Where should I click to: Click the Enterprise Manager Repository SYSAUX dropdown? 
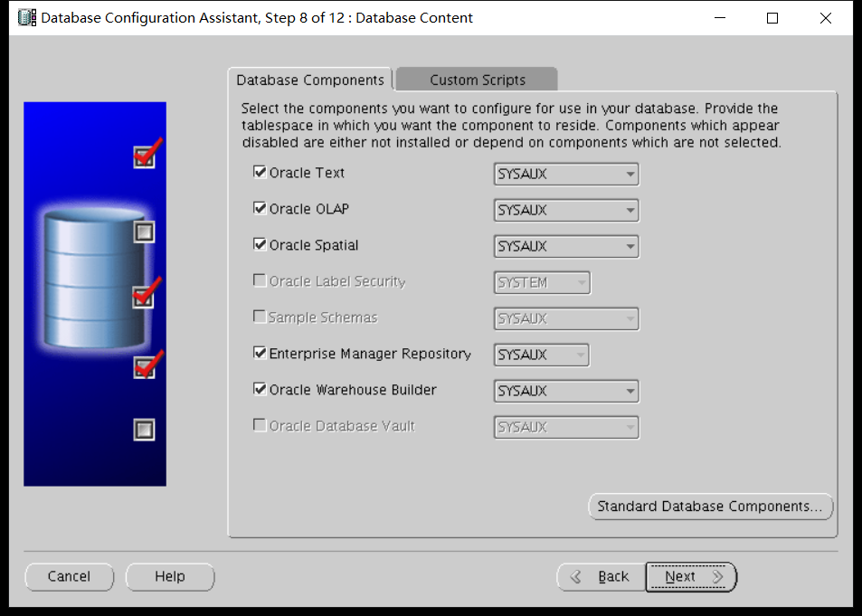tap(542, 355)
